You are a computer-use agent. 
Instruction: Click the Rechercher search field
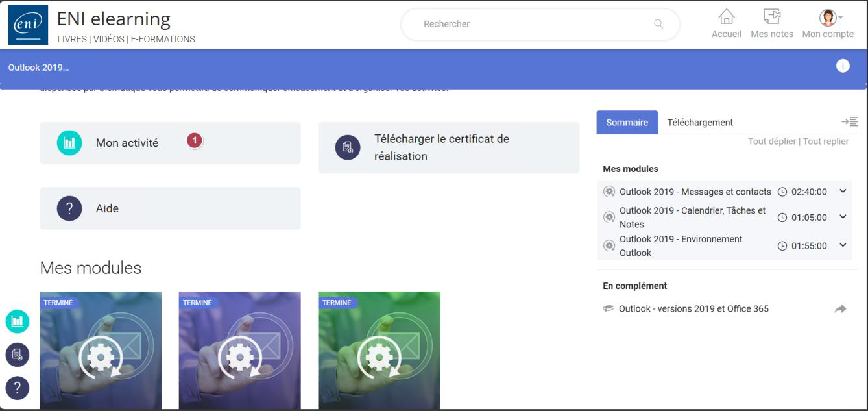(x=540, y=24)
